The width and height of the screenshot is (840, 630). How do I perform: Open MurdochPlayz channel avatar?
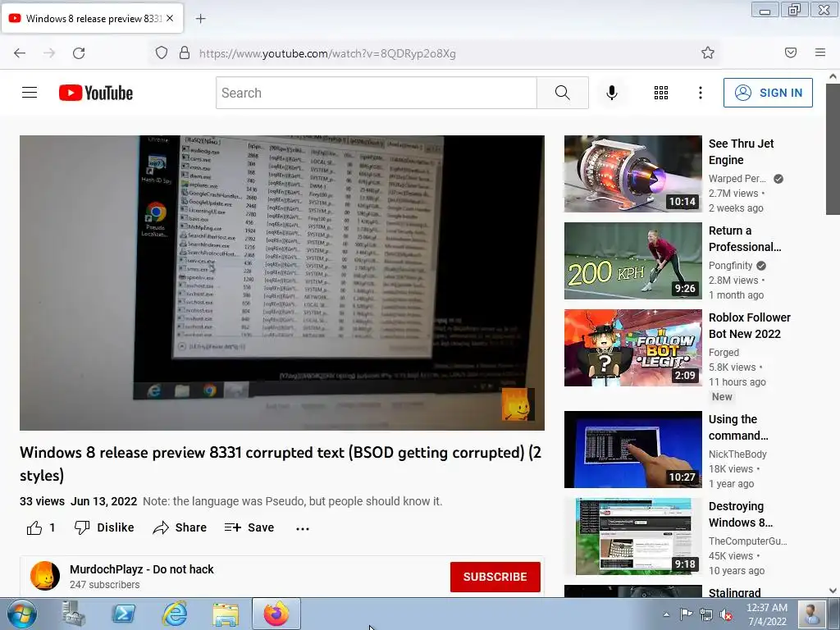[x=45, y=576]
